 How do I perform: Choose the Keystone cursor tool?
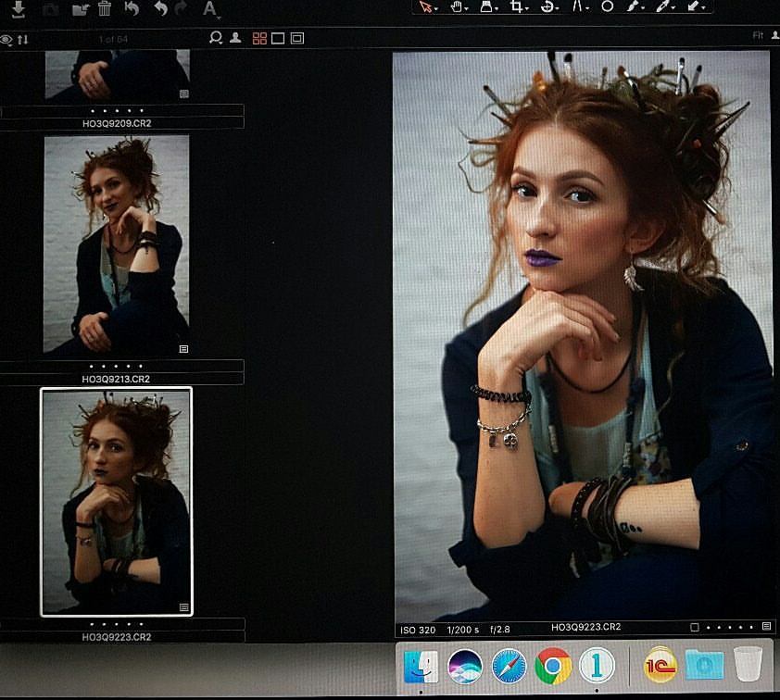(x=577, y=6)
